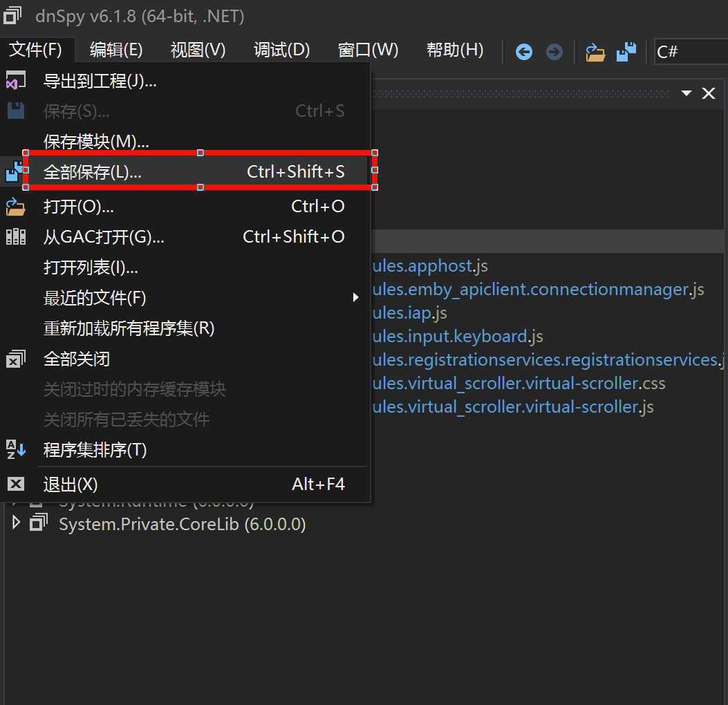This screenshot has height=705, width=728.
Task: Click the close all windows icon
Action: click(x=15, y=359)
